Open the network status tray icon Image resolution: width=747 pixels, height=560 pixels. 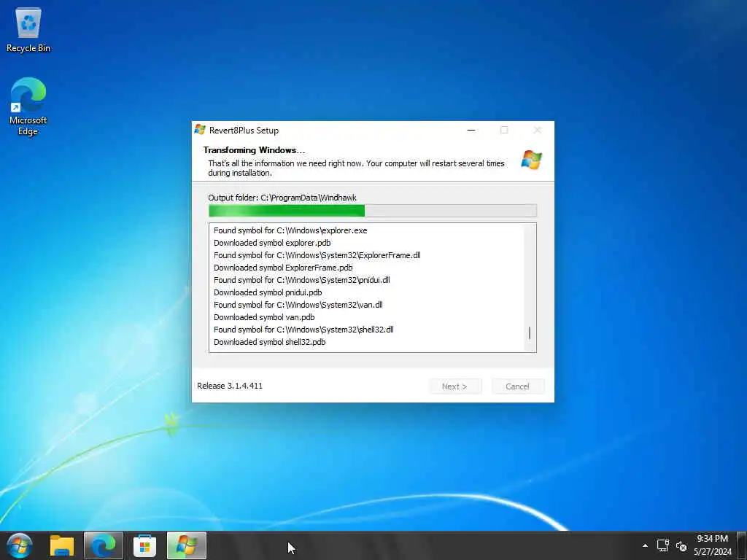662,545
